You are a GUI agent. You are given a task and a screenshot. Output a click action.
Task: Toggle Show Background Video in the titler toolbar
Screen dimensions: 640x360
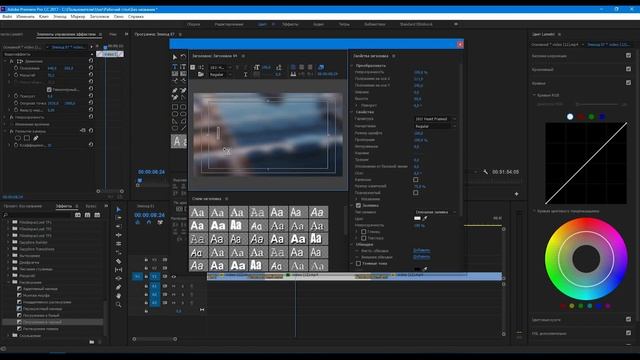[321, 67]
